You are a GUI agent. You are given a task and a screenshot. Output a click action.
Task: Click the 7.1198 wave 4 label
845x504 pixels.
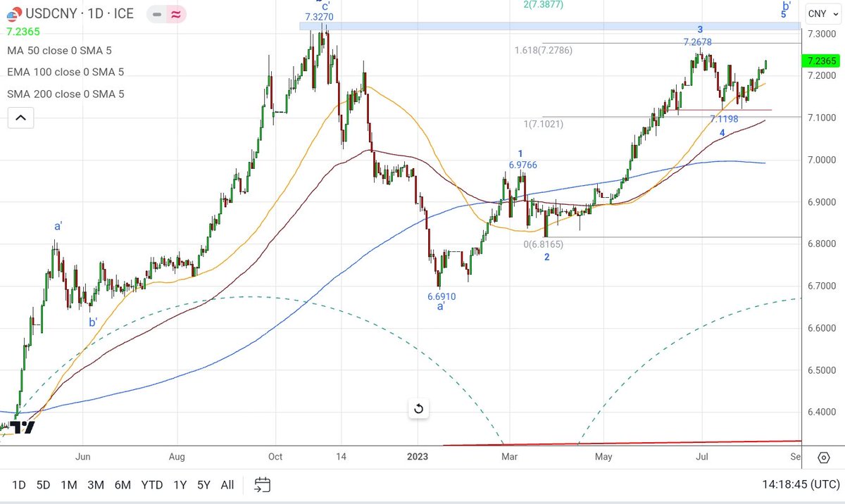pyautogui.click(x=724, y=119)
